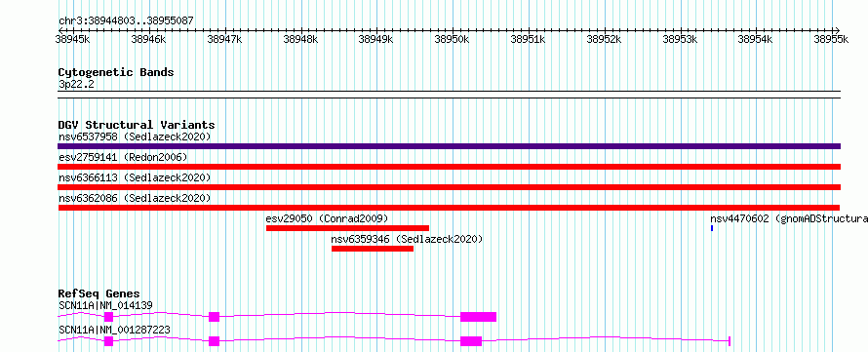Click the 38954k ruler label
The height and width of the screenshot is (352, 868).
coord(755,39)
